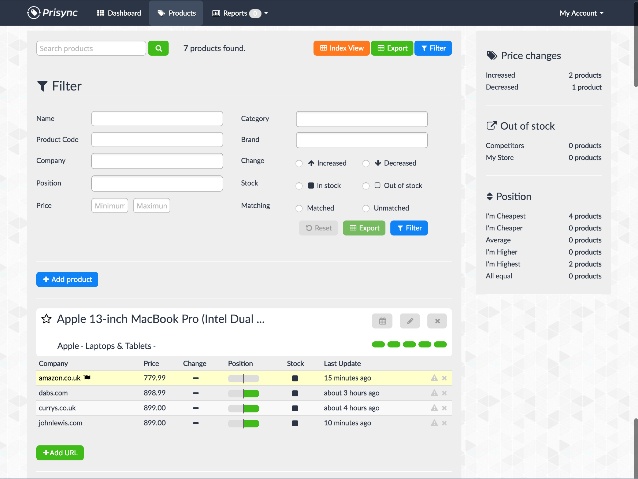This screenshot has width=638, height=479.
Task: Click the Filter funnel heading icon
Action: (42, 86)
